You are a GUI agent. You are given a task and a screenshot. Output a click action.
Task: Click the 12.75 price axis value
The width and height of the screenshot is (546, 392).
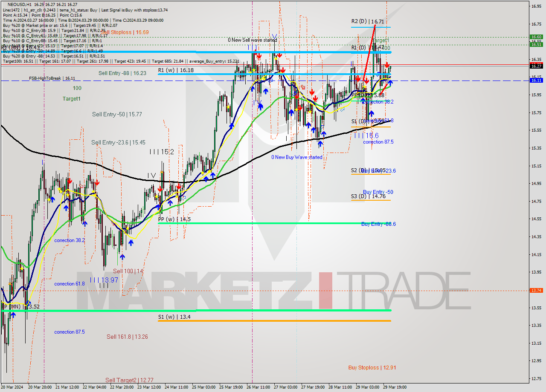(536, 378)
